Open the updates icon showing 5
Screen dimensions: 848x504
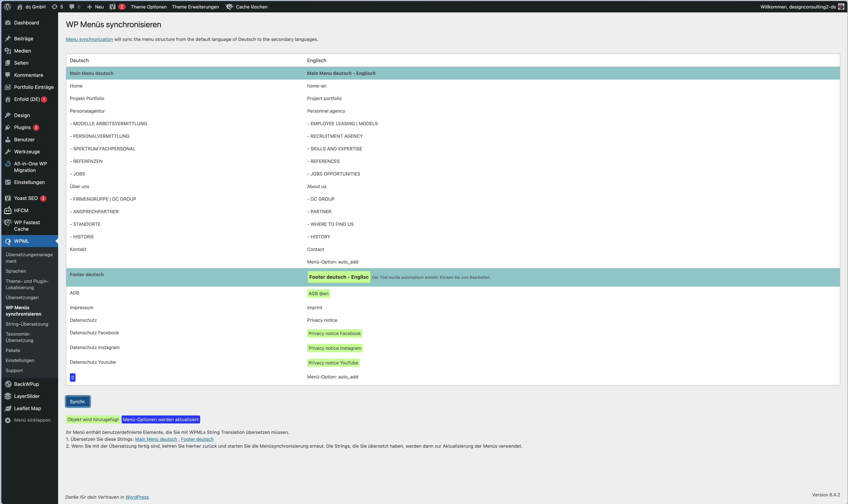54,7
